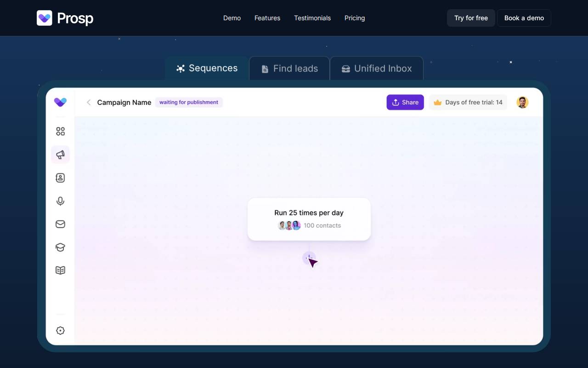This screenshot has width=588, height=368.
Task: Open the Pricing nav link
Action: (x=355, y=18)
